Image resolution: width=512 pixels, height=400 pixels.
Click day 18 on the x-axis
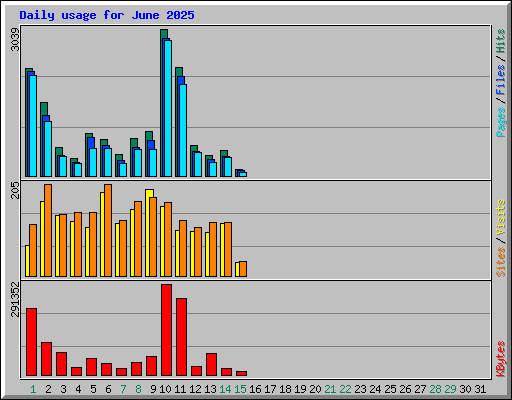285,389
